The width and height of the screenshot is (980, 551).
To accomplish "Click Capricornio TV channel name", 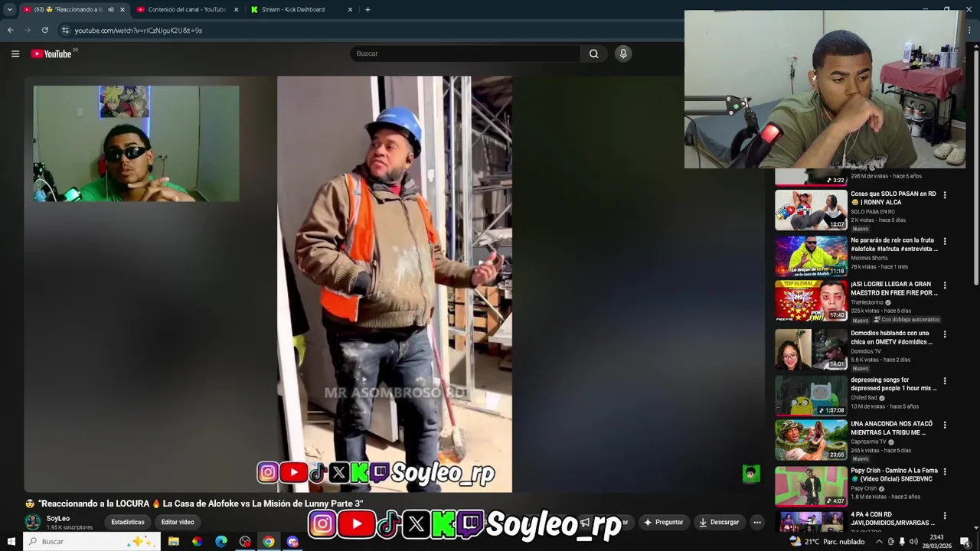I will point(868,442).
